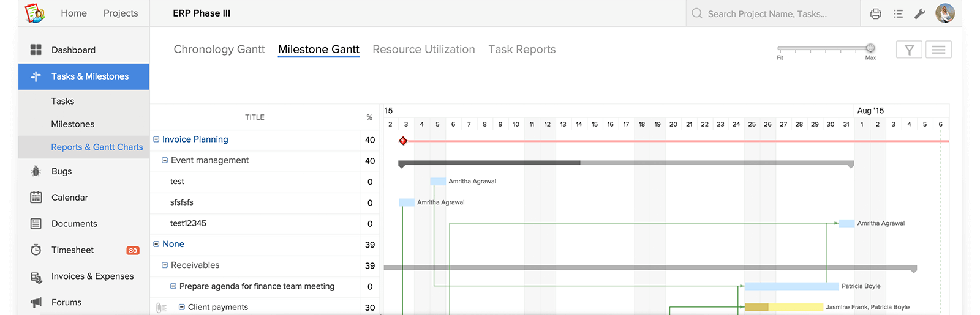Collapse the Invoice Planning milestone
Screen dimensions: 980x315
click(156, 139)
